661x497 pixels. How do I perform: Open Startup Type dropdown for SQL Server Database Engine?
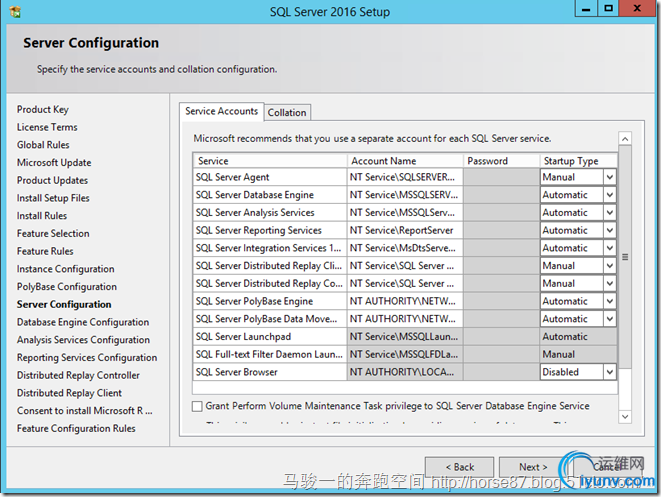610,195
